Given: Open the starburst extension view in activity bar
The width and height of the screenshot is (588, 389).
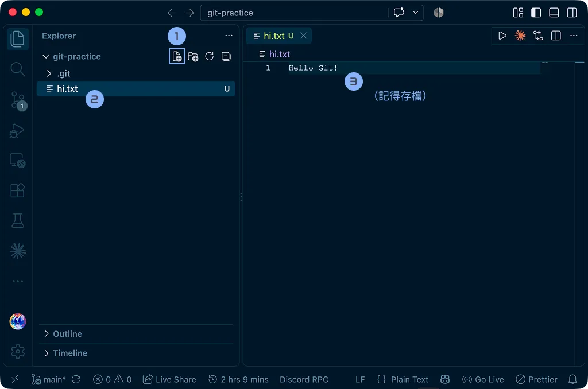Looking at the screenshot, I should coord(18,251).
